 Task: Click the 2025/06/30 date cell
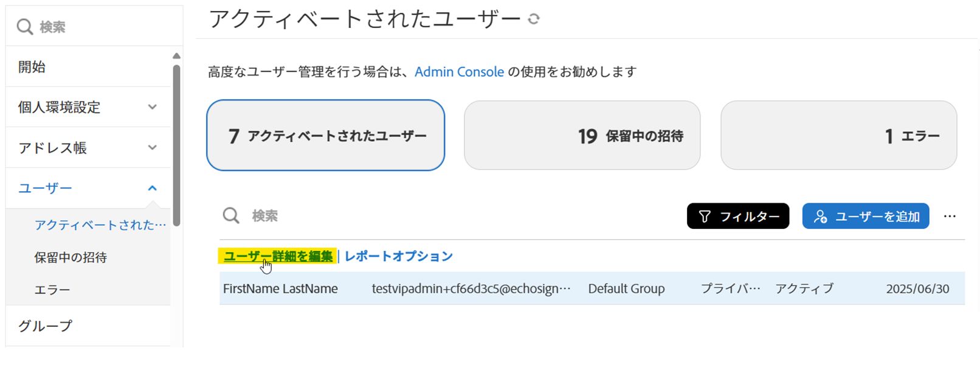(x=917, y=289)
